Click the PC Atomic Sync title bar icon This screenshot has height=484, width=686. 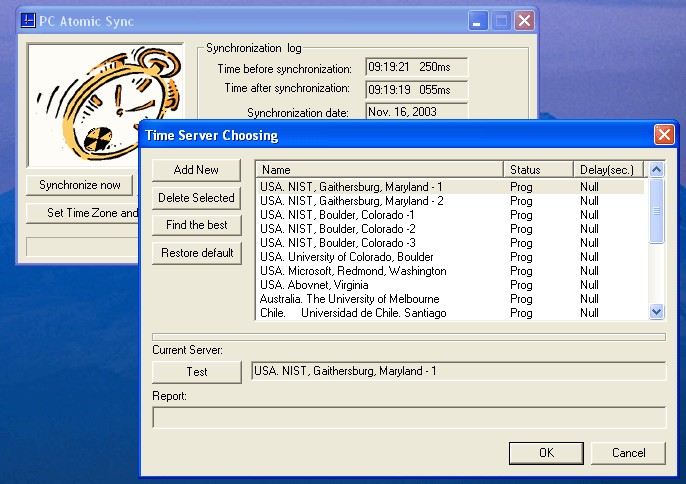click(x=29, y=21)
